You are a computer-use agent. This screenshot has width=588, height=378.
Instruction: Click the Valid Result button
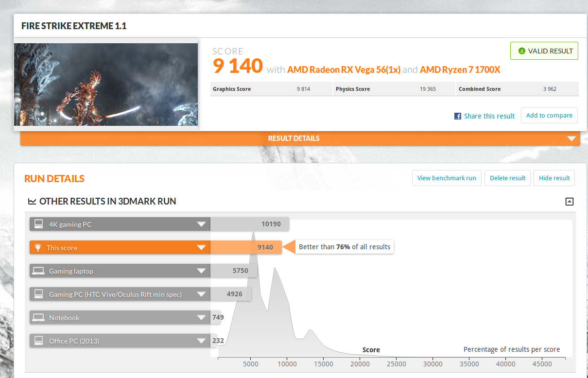pyautogui.click(x=544, y=51)
